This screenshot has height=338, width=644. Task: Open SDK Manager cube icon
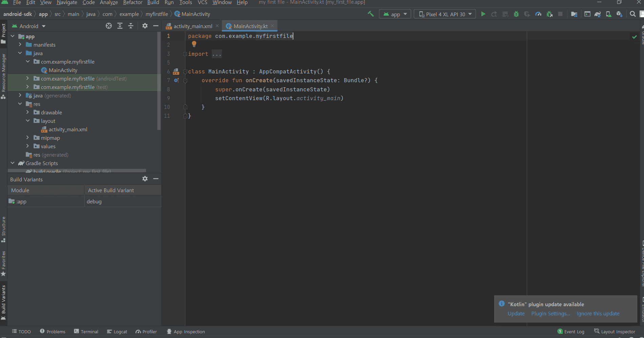[619, 14]
